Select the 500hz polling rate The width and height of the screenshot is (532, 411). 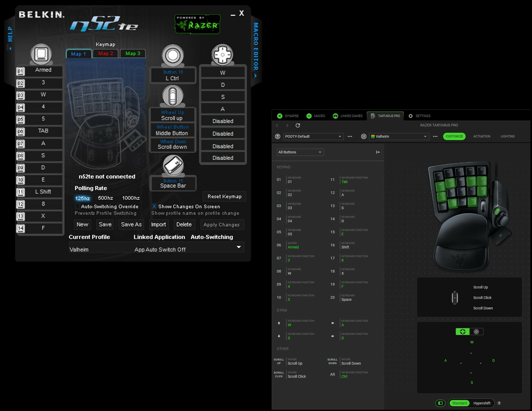point(105,198)
